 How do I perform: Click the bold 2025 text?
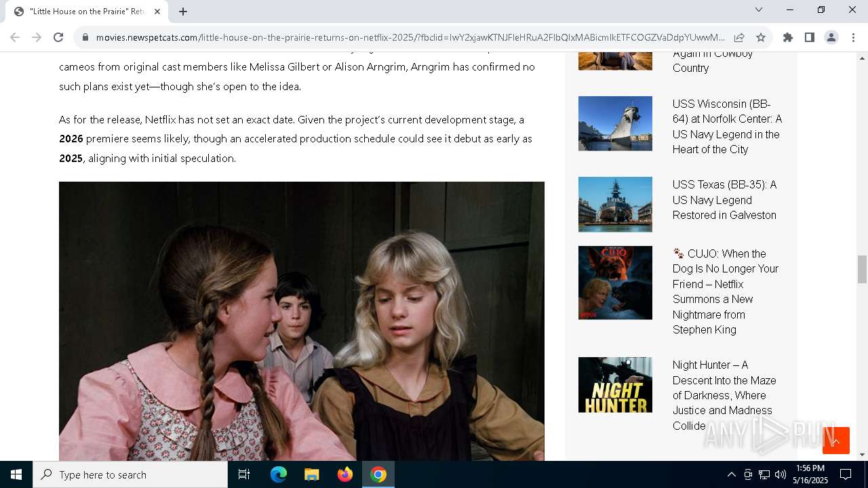(x=71, y=159)
